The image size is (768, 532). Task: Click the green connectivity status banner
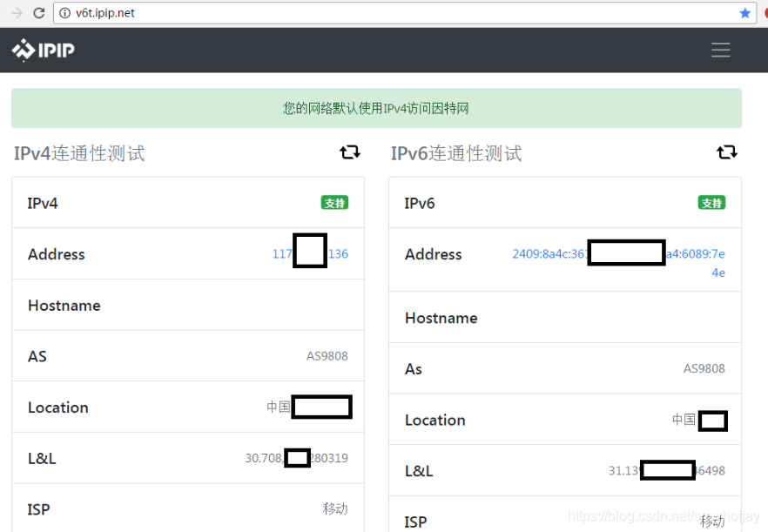375,108
